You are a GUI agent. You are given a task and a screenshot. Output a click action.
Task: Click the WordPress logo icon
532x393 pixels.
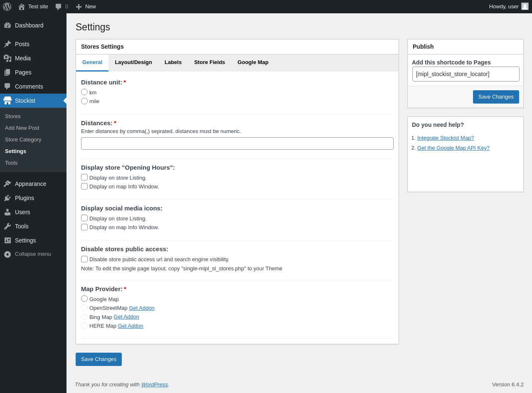(x=7, y=7)
